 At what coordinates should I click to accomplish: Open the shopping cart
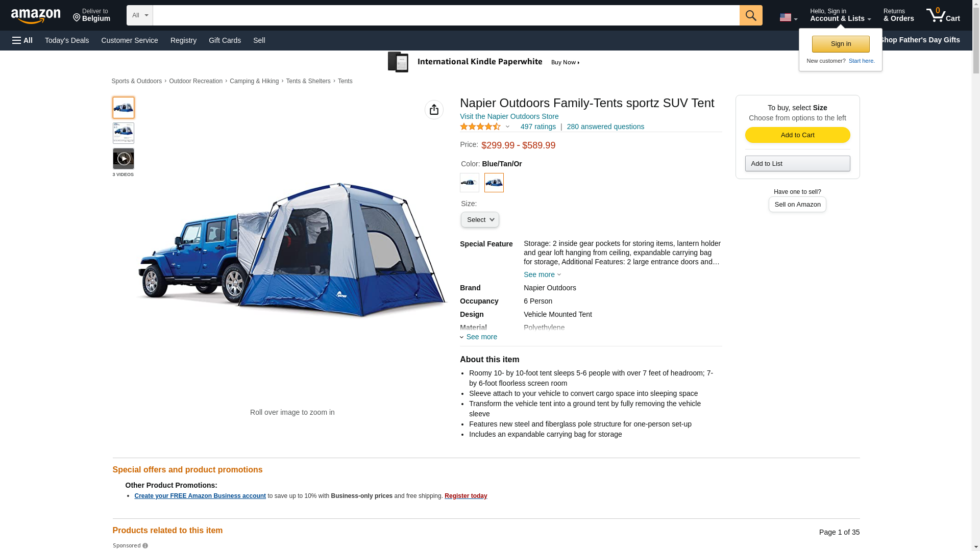click(943, 15)
